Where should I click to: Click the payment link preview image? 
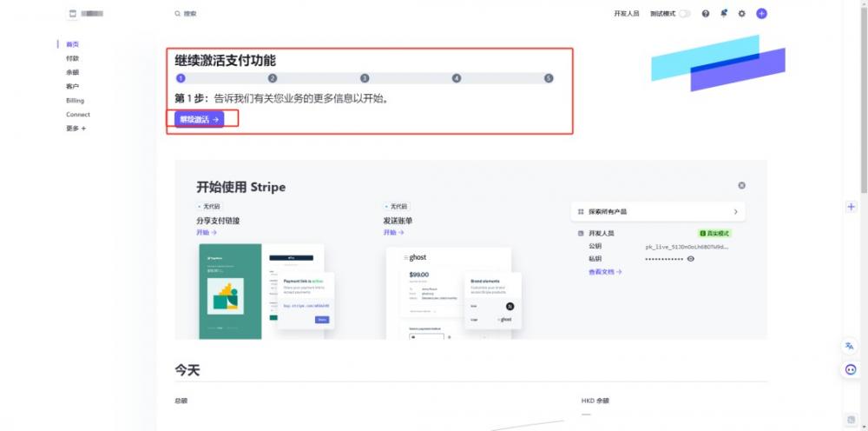click(x=266, y=291)
